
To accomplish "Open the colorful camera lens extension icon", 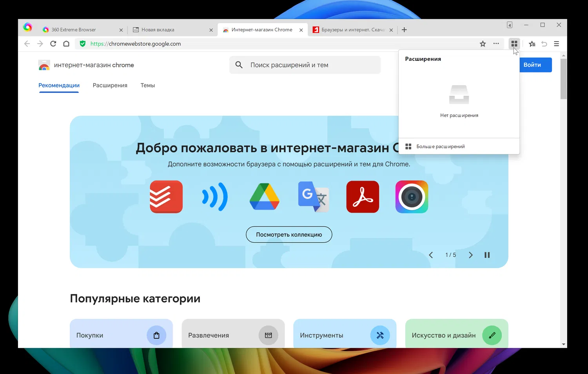I will pyautogui.click(x=412, y=197).
